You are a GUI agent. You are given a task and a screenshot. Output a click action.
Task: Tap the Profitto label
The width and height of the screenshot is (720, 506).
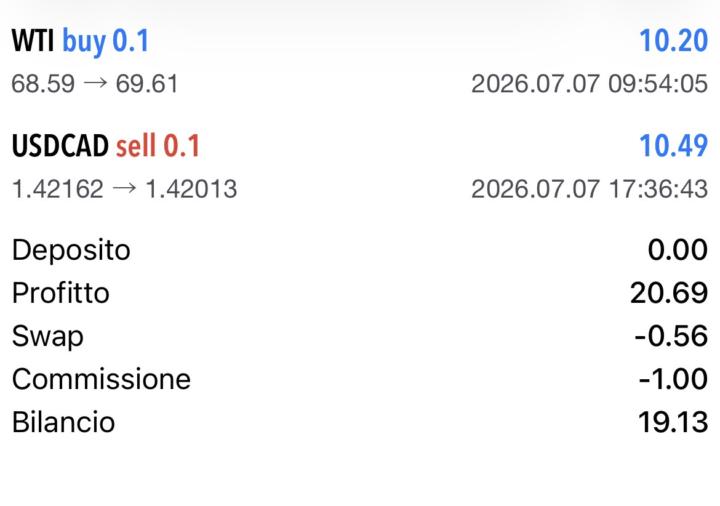coord(61,293)
